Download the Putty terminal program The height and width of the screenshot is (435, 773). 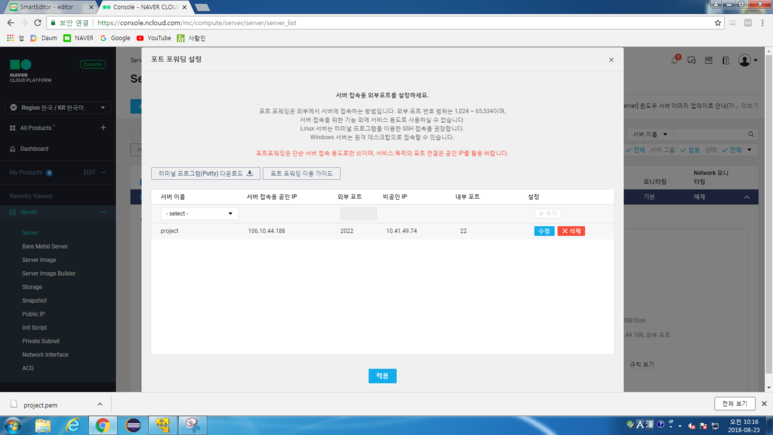pyautogui.click(x=206, y=174)
